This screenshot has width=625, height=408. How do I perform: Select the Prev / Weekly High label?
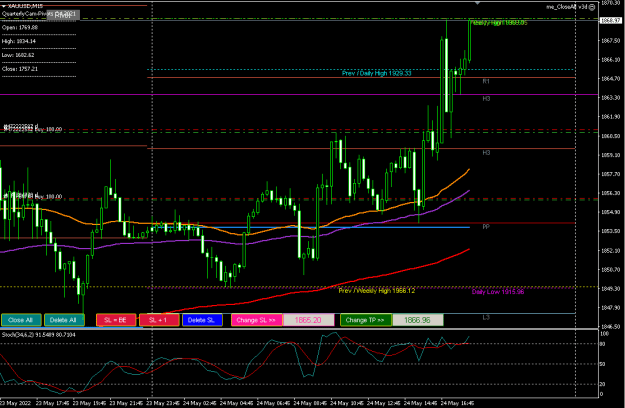tap(377, 291)
